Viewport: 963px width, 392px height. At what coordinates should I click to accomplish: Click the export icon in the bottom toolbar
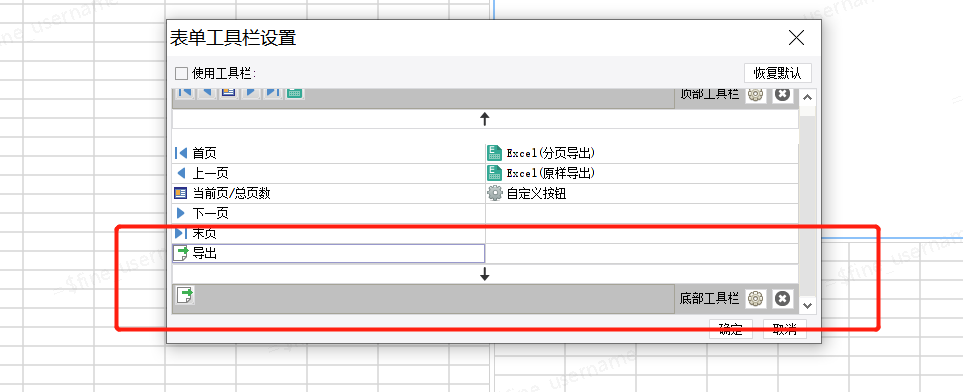pyautogui.click(x=185, y=296)
